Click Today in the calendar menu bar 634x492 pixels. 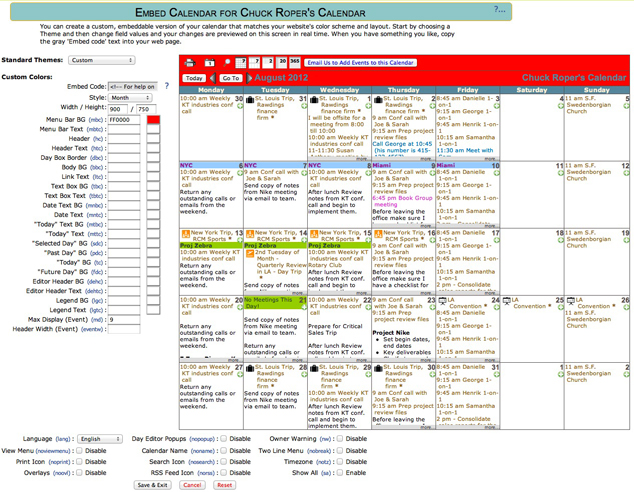pos(194,78)
